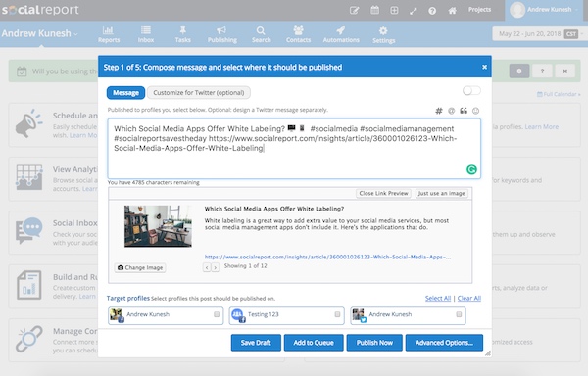The width and height of the screenshot is (588, 376).
Task: Switch to Customize for Twitter tab
Action: [199, 92]
